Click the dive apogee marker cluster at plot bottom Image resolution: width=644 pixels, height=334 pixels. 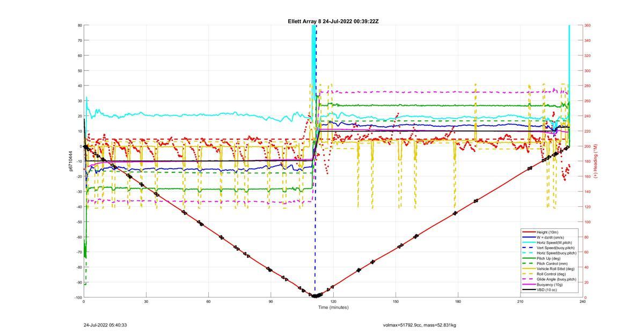coord(317,295)
